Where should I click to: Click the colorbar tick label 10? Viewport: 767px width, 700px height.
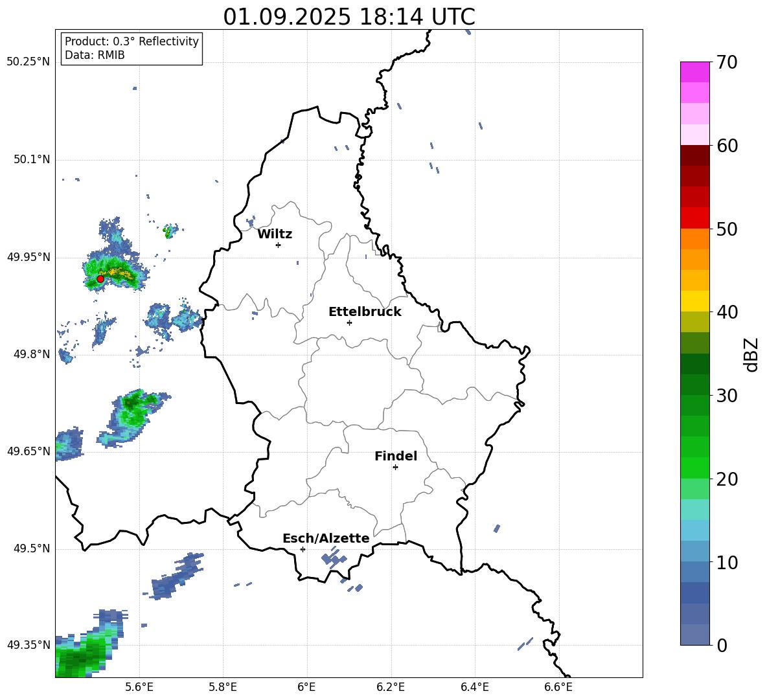click(x=727, y=563)
